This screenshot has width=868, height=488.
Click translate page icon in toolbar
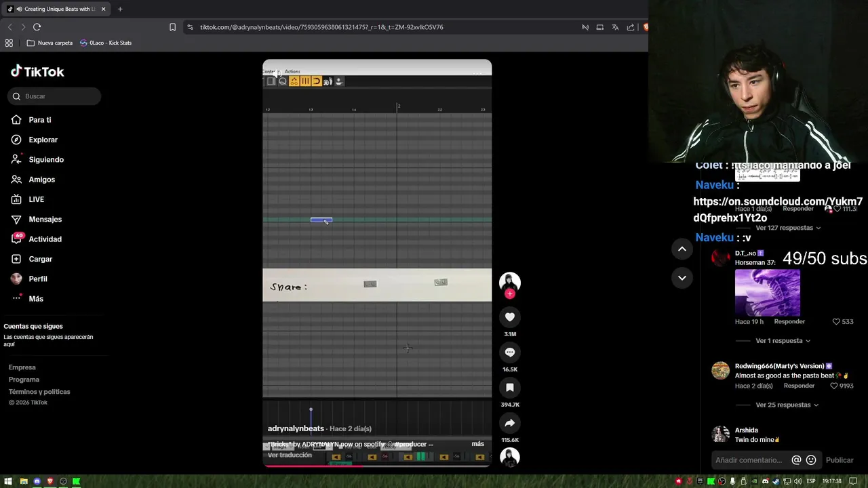pyautogui.click(x=615, y=27)
